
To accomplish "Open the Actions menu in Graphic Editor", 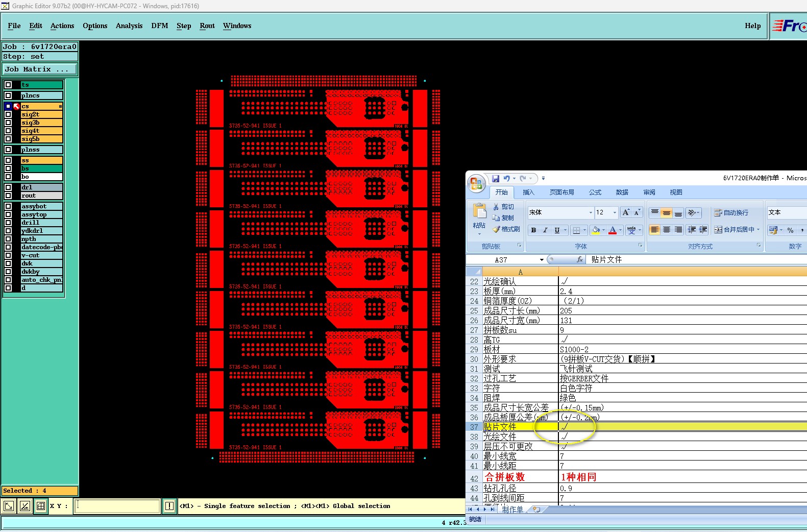I will coord(62,26).
